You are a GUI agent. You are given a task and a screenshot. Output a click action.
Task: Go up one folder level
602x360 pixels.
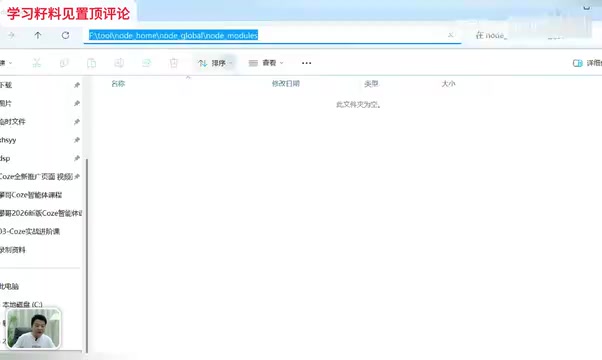[x=38, y=35]
